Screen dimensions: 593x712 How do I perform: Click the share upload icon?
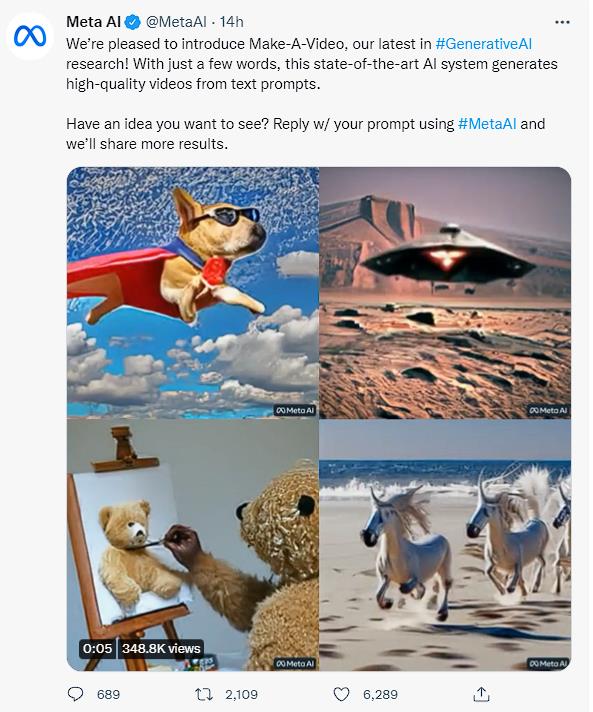[481, 693]
